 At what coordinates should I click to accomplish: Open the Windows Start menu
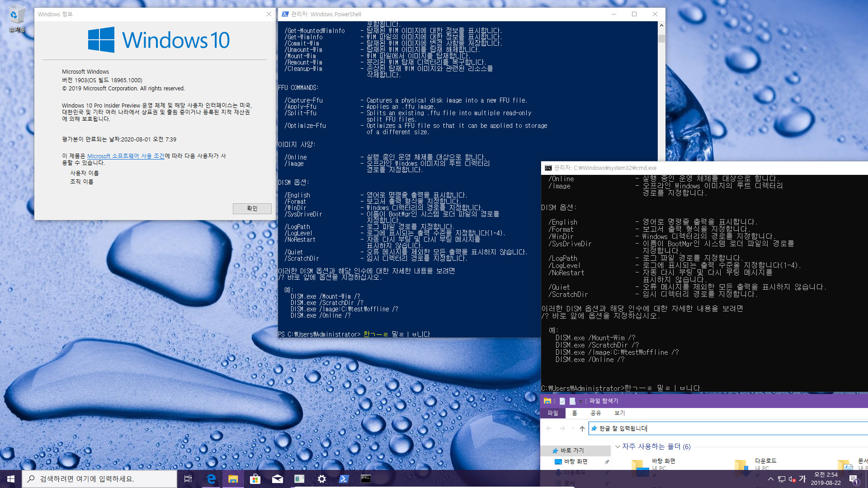tap(11, 479)
